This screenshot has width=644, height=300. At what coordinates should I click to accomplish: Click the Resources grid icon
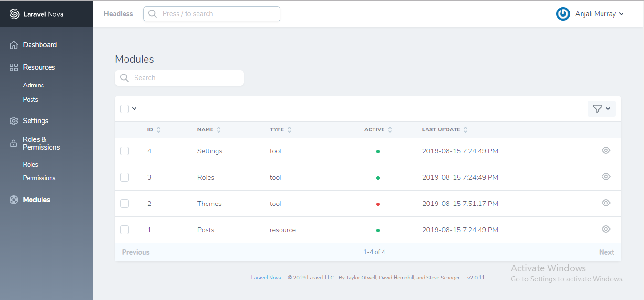click(14, 67)
